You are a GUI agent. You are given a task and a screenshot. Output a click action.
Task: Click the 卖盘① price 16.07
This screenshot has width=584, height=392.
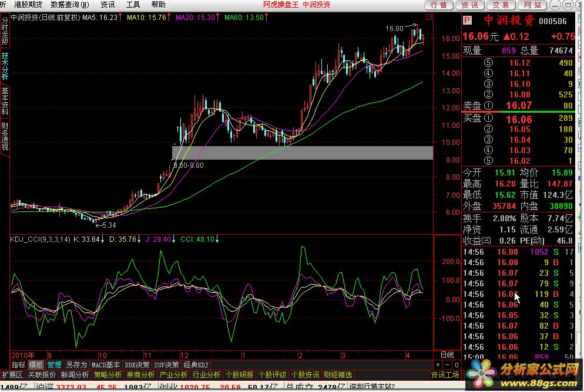click(x=518, y=106)
